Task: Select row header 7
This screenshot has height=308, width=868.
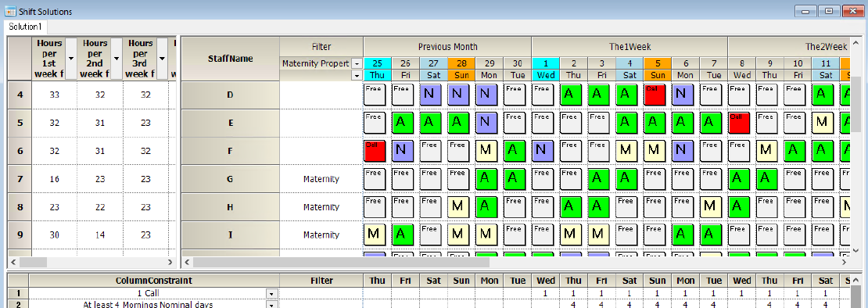Action: pos(20,178)
